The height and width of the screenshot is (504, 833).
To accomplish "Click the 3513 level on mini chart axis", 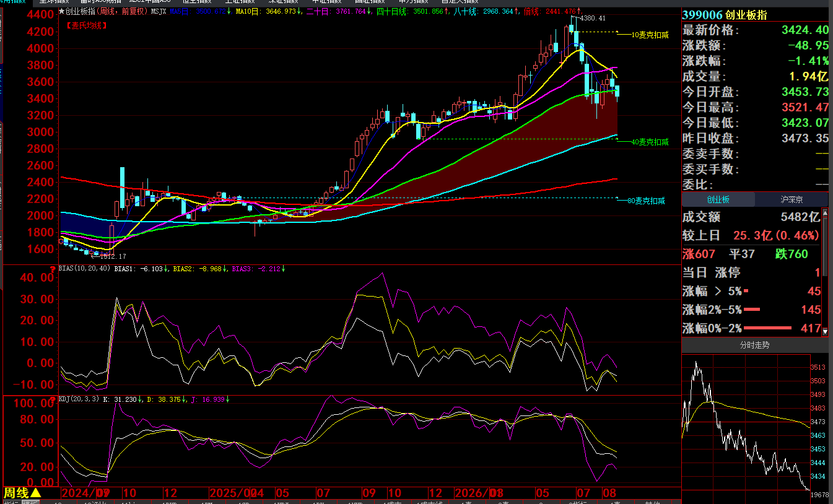I will pos(818,368).
